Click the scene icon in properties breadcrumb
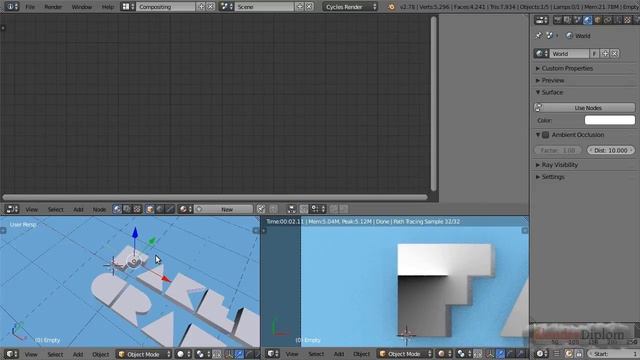This screenshot has height=360, width=640. pyautogui.click(x=550, y=36)
